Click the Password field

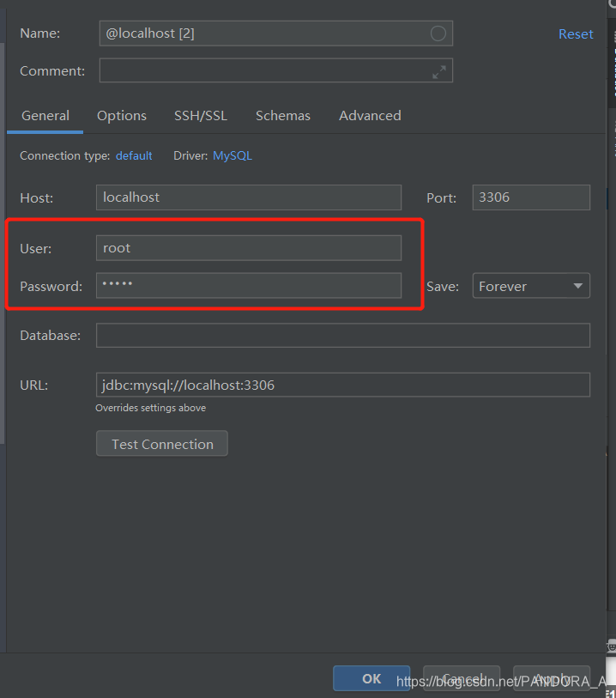[x=249, y=285]
